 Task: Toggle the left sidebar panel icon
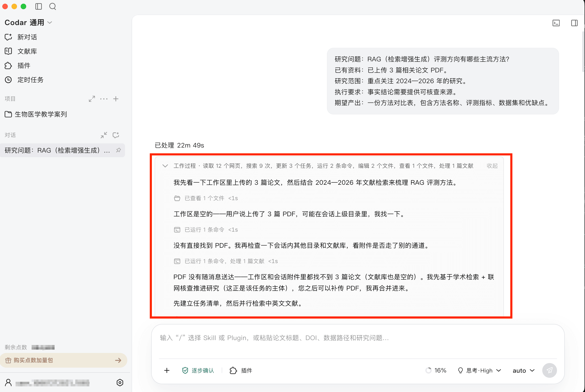click(x=39, y=6)
